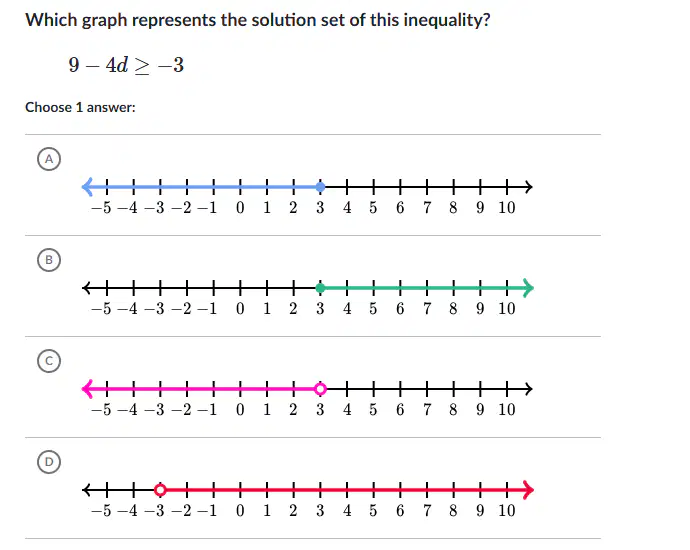Click the pink left arrowhead in graph C

point(87,389)
